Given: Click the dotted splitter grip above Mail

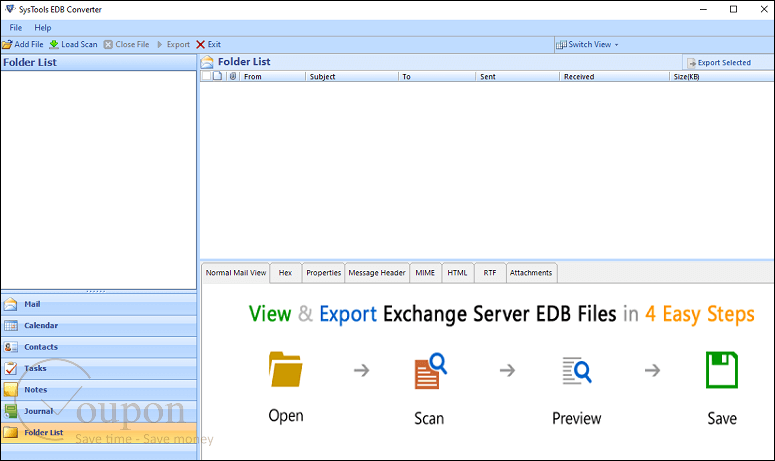Looking at the screenshot, I should tap(95, 292).
